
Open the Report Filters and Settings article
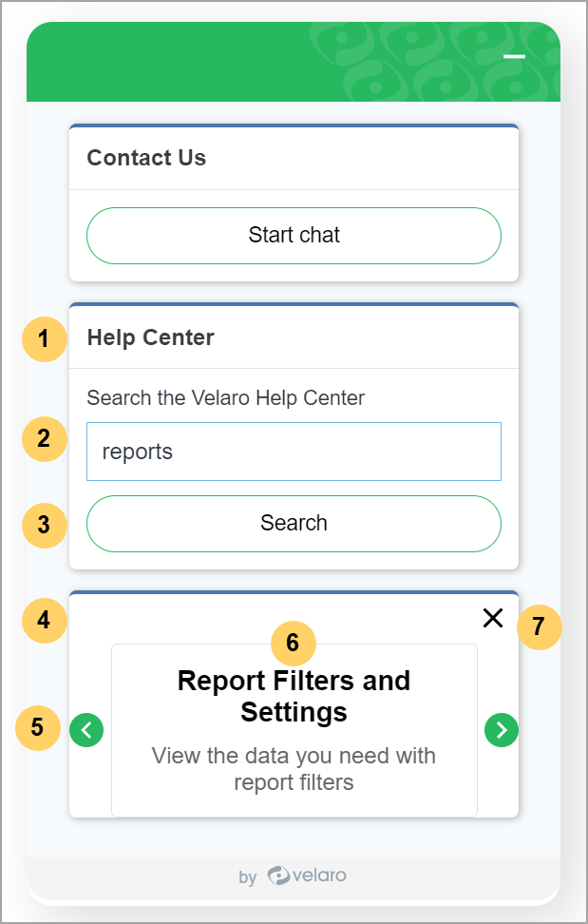point(294,696)
